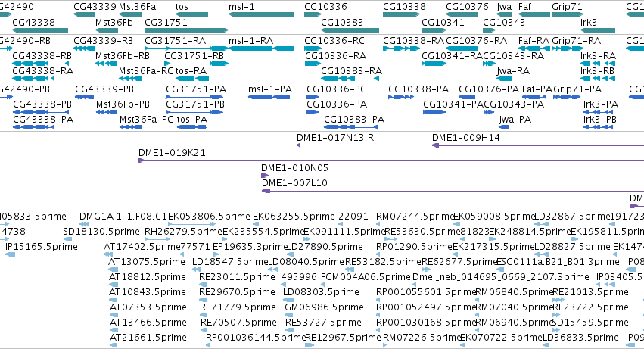644x349 pixels.
Task: Select BAC clone DME1-009H14
Action: coord(538,145)
